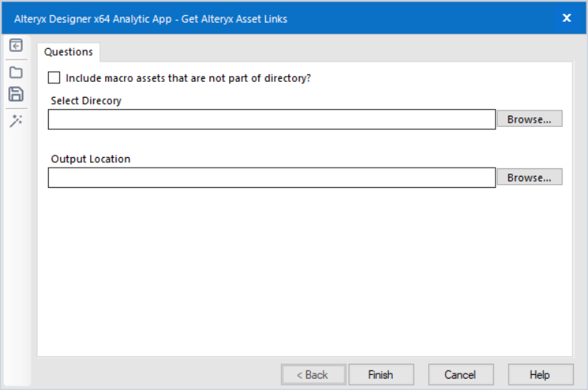Screen dimensions: 588x390
Task: Click the empty area of the Questions panel
Action: [x=304, y=272]
